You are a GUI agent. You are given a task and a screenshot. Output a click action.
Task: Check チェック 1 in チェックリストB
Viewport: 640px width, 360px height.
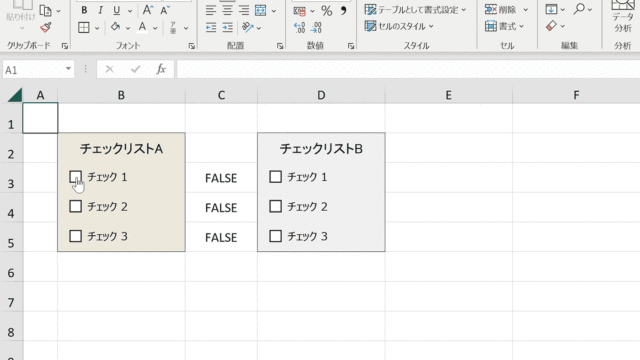click(276, 177)
